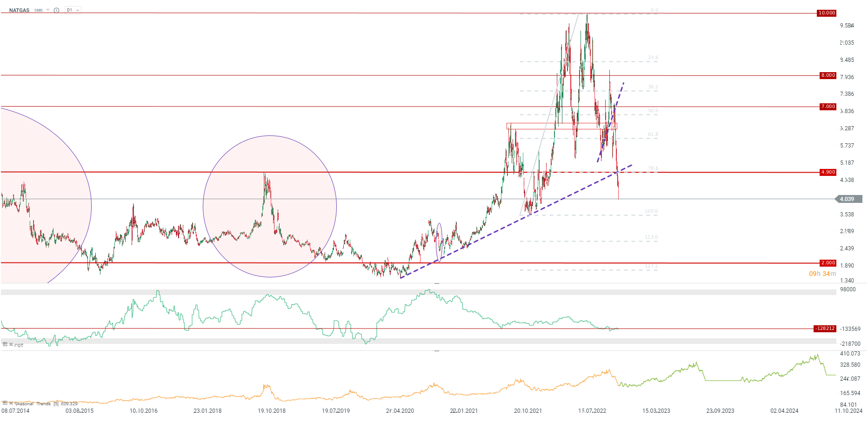Click the 8.000 horizontal line price label
The width and height of the screenshot is (868, 423).
828,75
